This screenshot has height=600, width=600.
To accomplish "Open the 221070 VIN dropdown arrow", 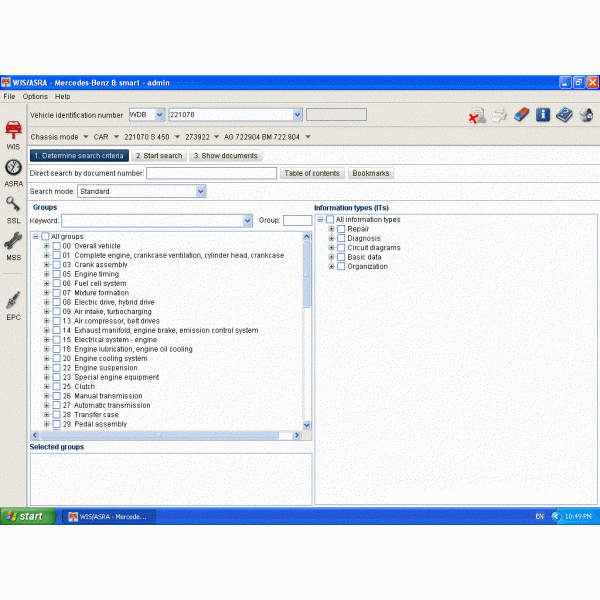I will pyautogui.click(x=297, y=114).
